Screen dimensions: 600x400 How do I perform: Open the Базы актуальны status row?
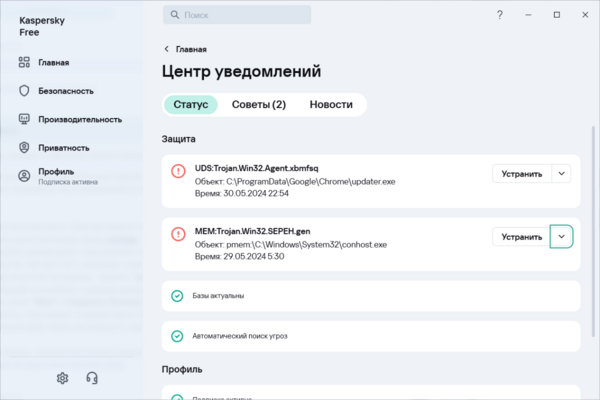pos(371,296)
